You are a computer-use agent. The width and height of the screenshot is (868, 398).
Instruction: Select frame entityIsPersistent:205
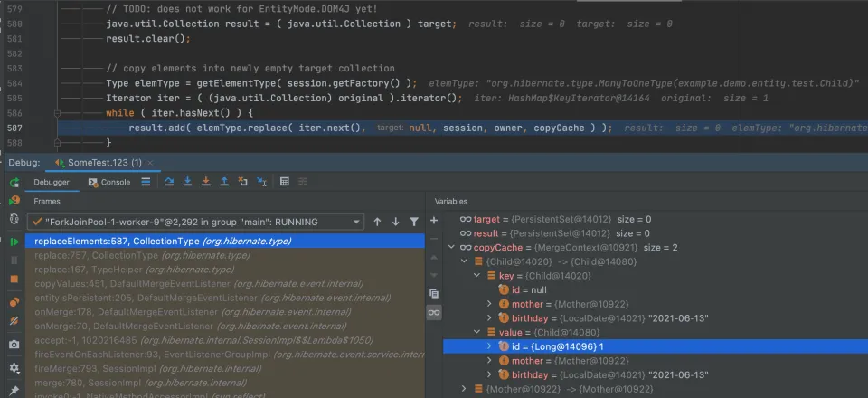point(225,298)
